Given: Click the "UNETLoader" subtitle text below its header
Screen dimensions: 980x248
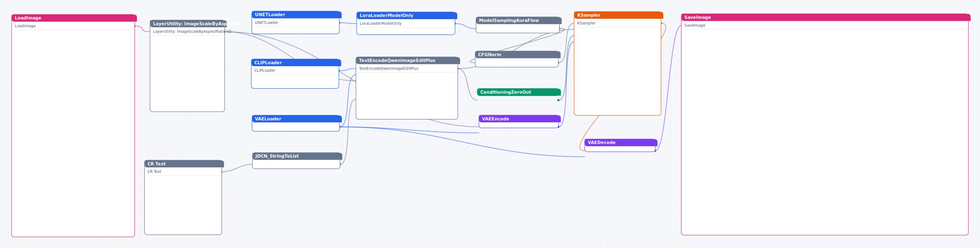Looking at the screenshot, I should [266, 23].
